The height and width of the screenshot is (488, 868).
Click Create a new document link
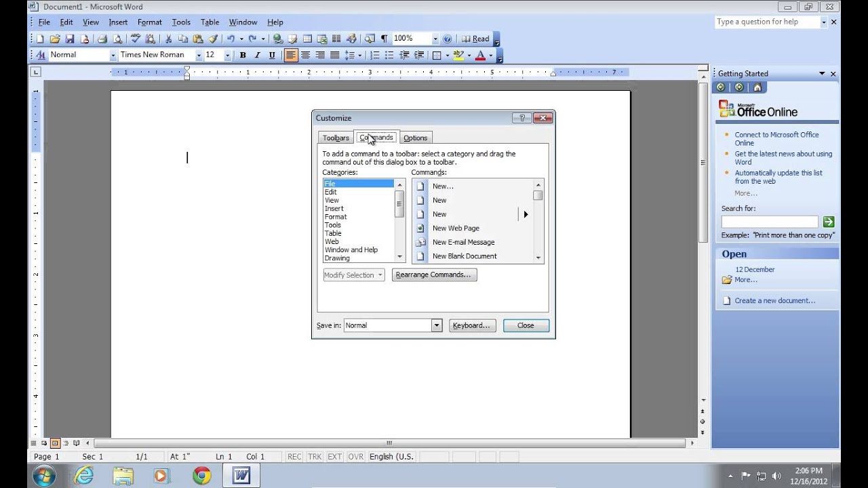tap(775, 300)
